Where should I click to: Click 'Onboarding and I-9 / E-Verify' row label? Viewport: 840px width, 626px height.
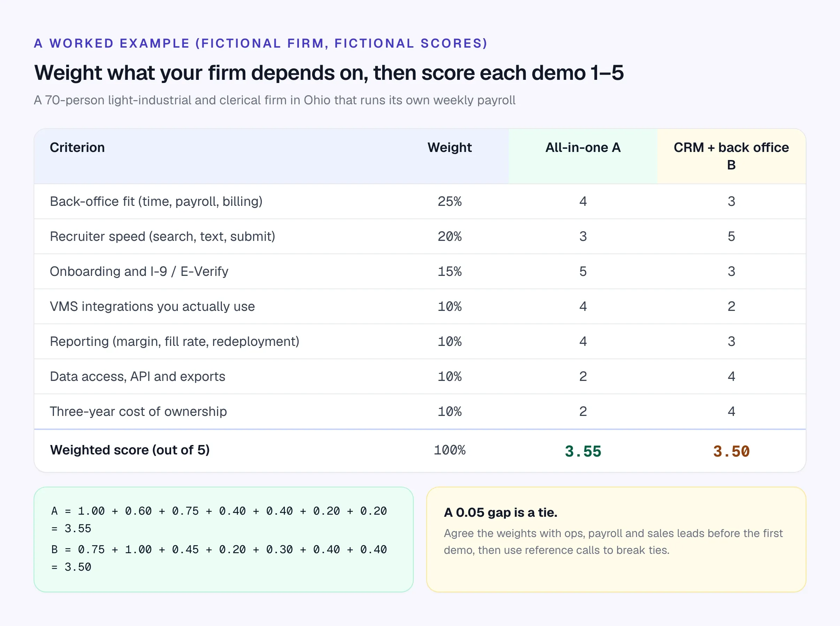[139, 271]
